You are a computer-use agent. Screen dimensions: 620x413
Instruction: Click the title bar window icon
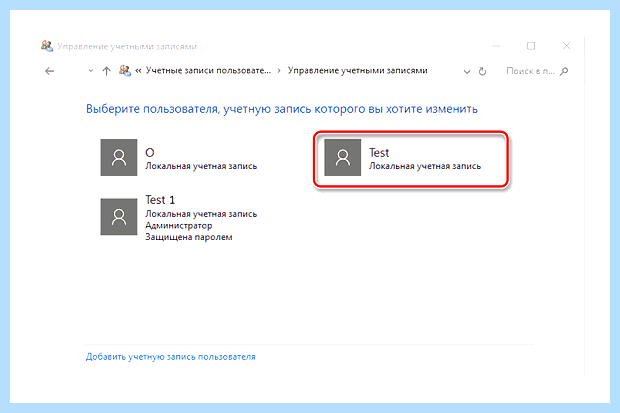pyautogui.click(x=47, y=46)
